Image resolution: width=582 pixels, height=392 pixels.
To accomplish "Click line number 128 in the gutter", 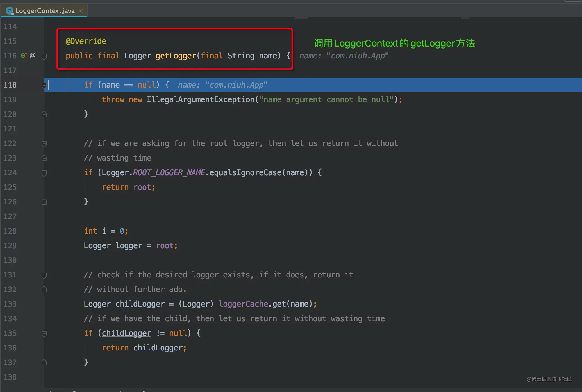I will click(10, 231).
